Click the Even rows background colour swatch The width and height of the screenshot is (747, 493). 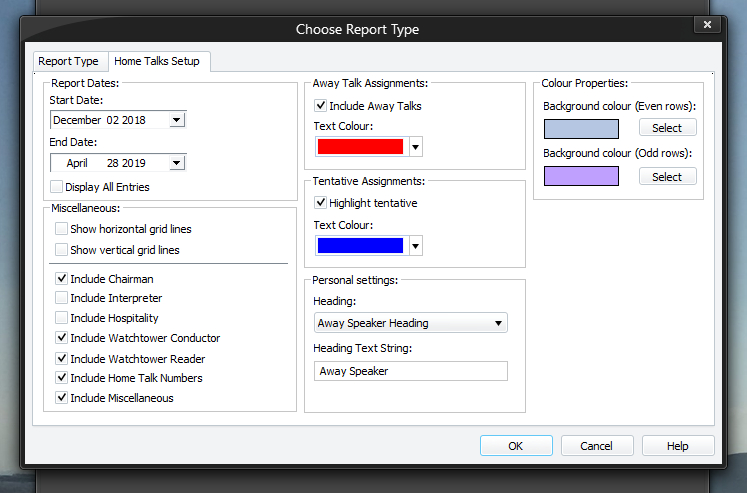pyautogui.click(x=581, y=128)
